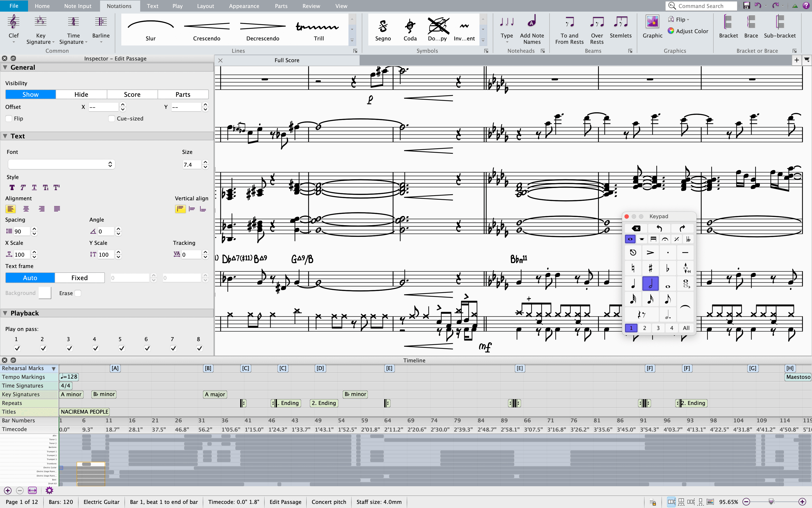812x508 pixels.
Task: Jump to rehearsal mark [D] in Timeline
Action: [320, 368]
